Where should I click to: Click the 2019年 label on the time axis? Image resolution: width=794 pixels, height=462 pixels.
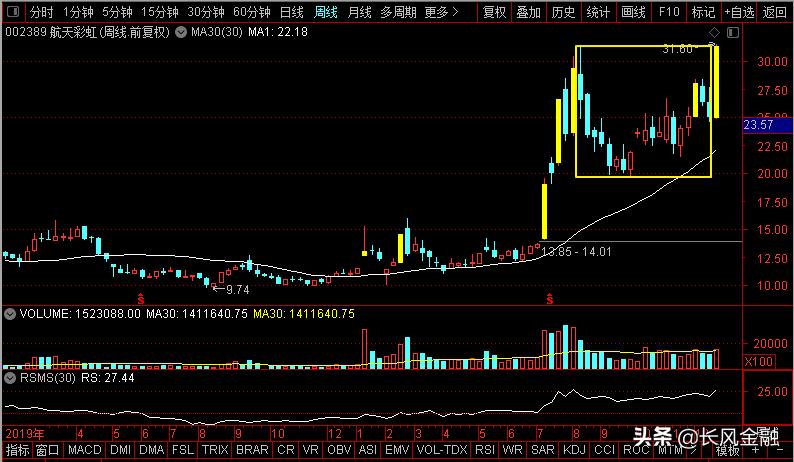(25, 434)
